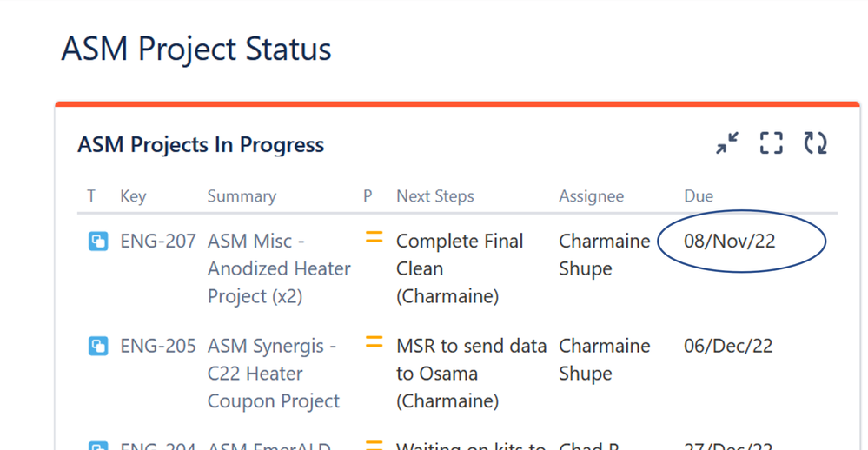Click medium priority icon for ENG-205
Screen dimensions: 868x450
pyautogui.click(x=374, y=342)
